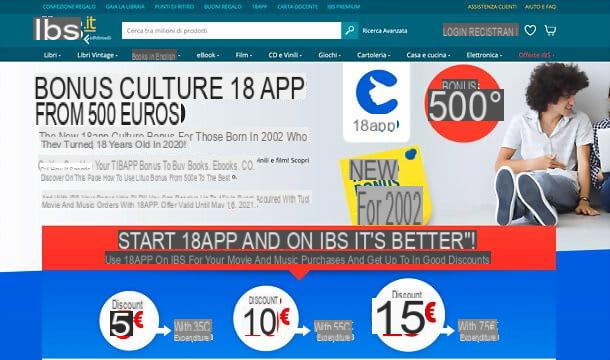Screen dimensions: 610x360
Task: Expand the Giochi menu
Action: [x=329, y=55]
